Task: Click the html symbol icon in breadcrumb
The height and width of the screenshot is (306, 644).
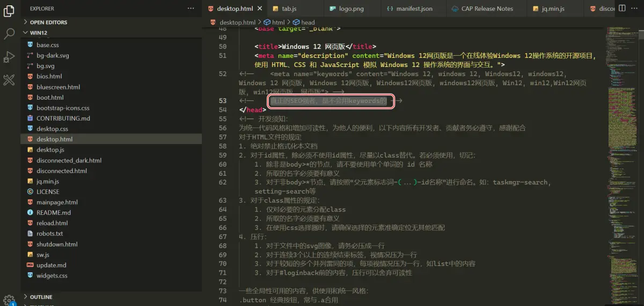Action: point(266,23)
